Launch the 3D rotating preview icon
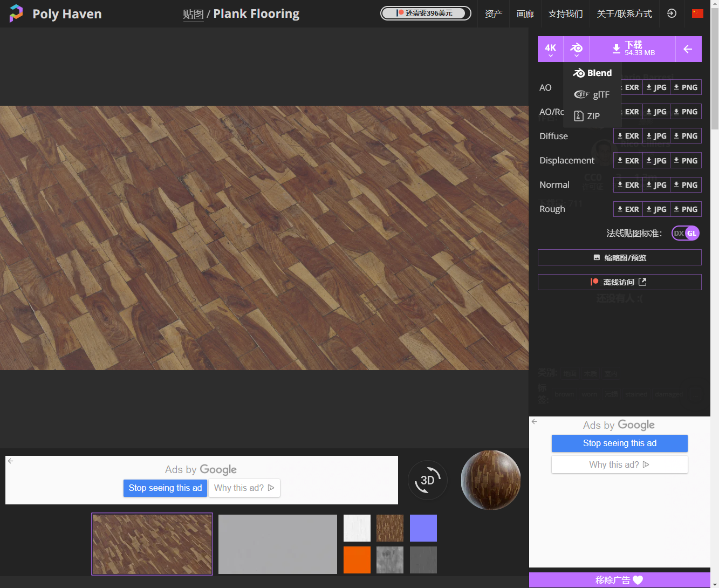Viewport: 719px width, 588px height. coord(427,480)
